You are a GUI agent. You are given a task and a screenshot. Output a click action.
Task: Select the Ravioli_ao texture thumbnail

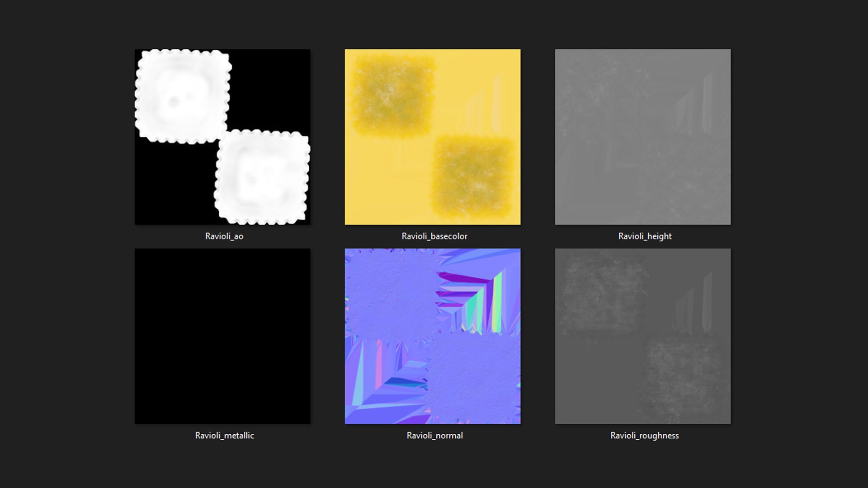tap(222, 137)
